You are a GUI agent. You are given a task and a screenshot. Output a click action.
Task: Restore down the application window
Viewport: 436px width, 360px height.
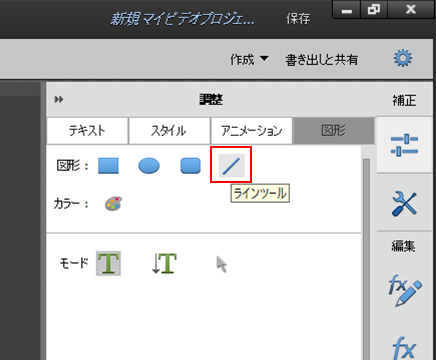tap(374, 10)
